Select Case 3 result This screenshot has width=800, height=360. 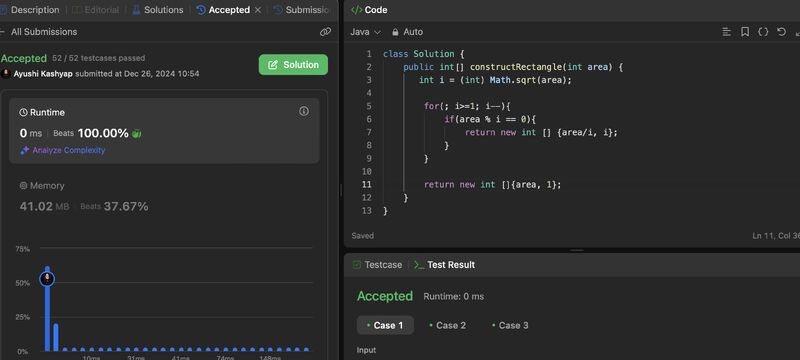pos(510,325)
